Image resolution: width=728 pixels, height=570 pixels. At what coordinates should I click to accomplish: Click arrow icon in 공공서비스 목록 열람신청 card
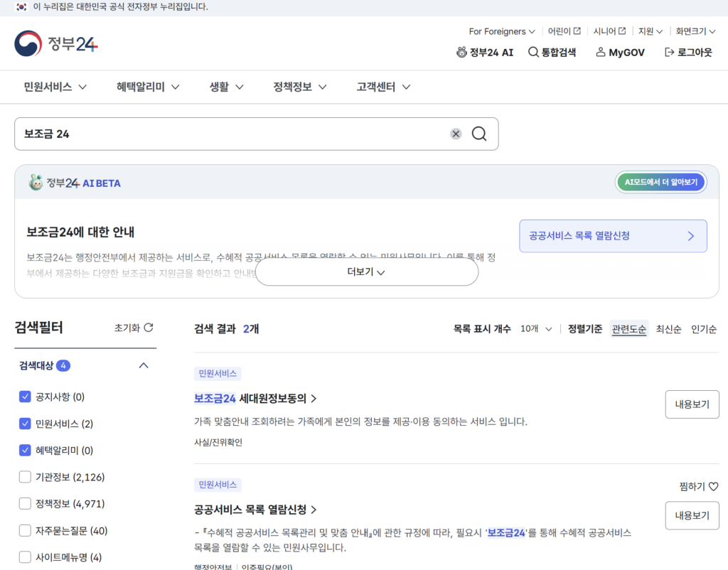click(x=691, y=236)
